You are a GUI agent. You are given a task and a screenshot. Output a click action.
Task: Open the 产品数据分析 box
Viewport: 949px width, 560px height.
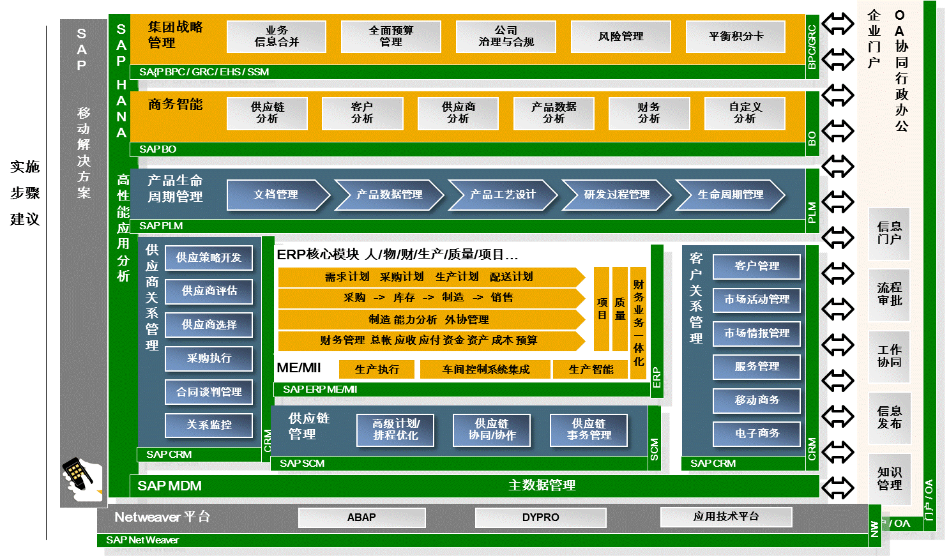pos(554,113)
